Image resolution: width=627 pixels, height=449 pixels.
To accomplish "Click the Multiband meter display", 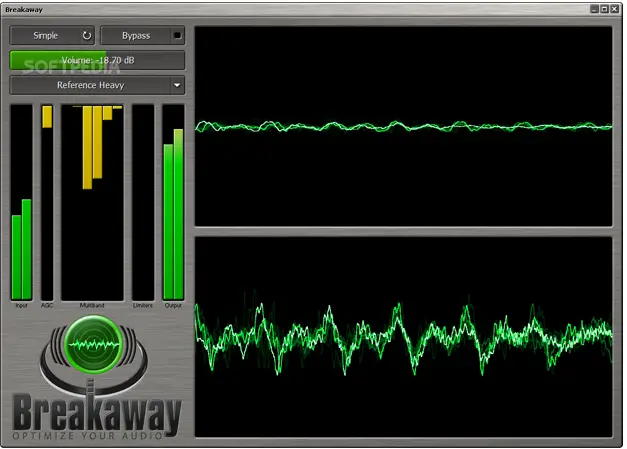I will point(92,202).
